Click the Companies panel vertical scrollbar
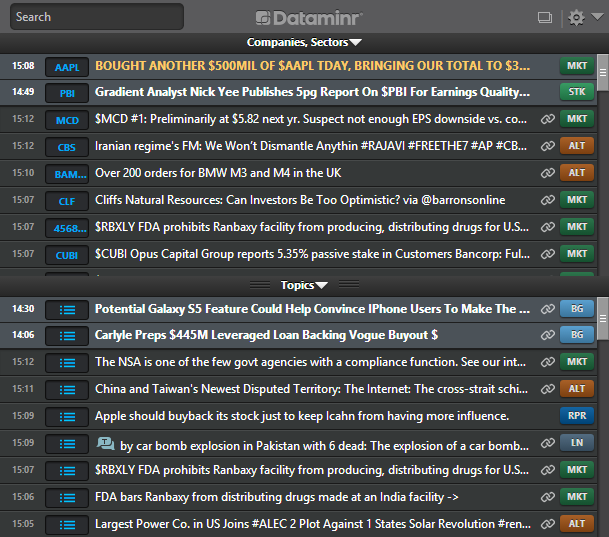Image resolution: width=609 pixels, height=537 pixels. [603, 160]
